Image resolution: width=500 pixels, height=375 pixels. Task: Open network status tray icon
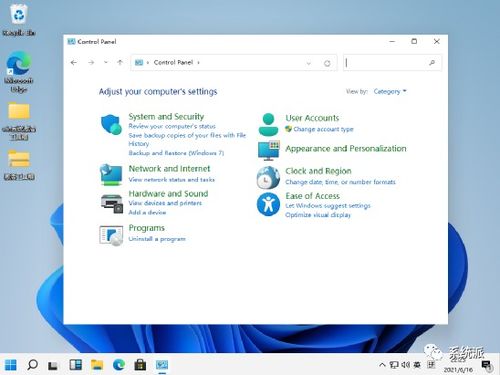394,365
